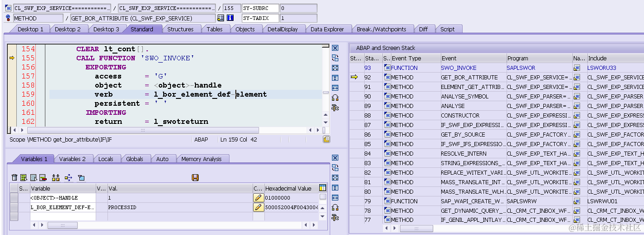644x235 pixels.
Task: Open the Memory Analysis tab
Action: point(201,159)
